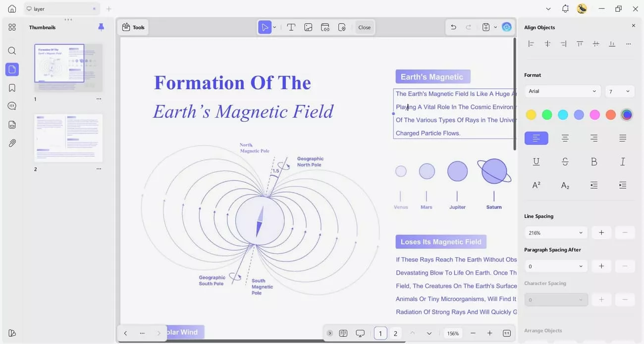Pick the yellow color swatch
The height and width of the screenshot is (344, 644).
(x=531, y=115)
